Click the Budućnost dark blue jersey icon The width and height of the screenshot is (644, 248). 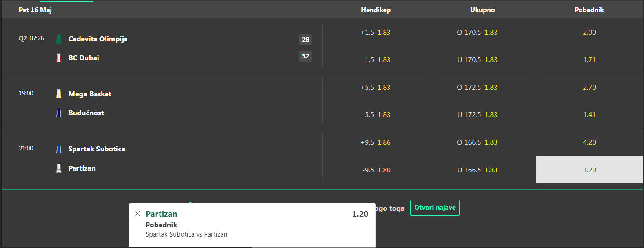[x=58, y=113]
